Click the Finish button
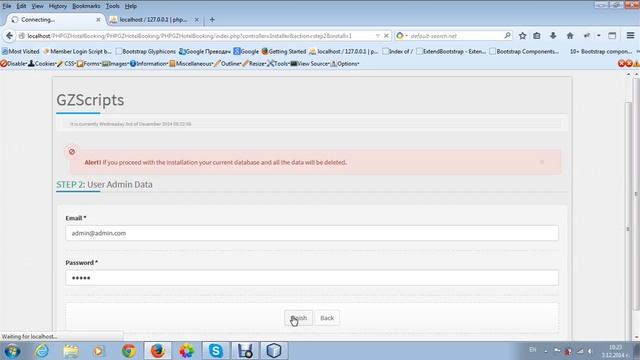This screenshot has width=640, height=360. [x=298, y=318]
